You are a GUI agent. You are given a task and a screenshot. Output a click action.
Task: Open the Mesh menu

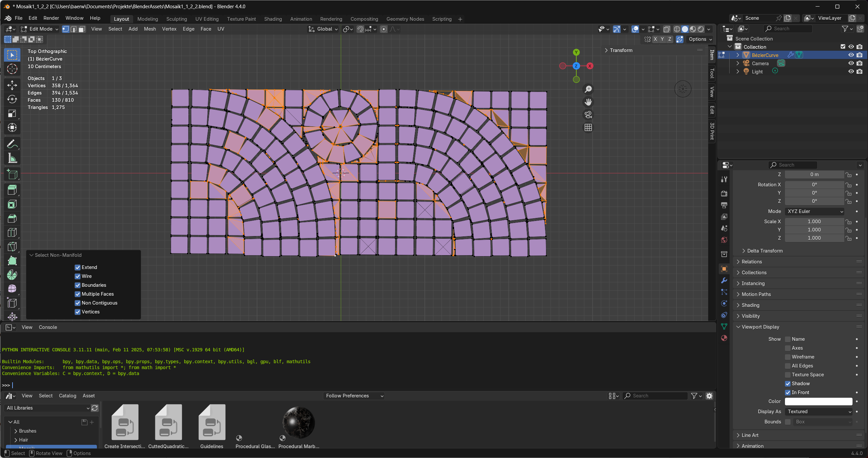[x=150, y=29]
